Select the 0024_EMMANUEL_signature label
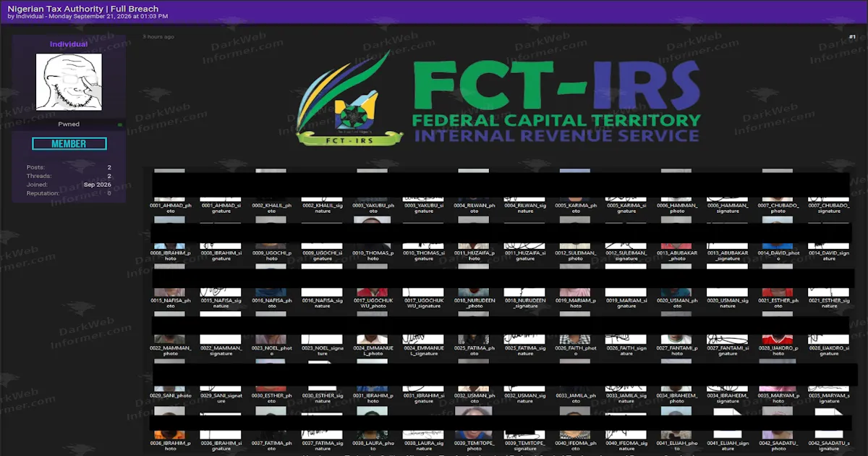This screenshot has width=868, height=456. (x=424, y=350)
